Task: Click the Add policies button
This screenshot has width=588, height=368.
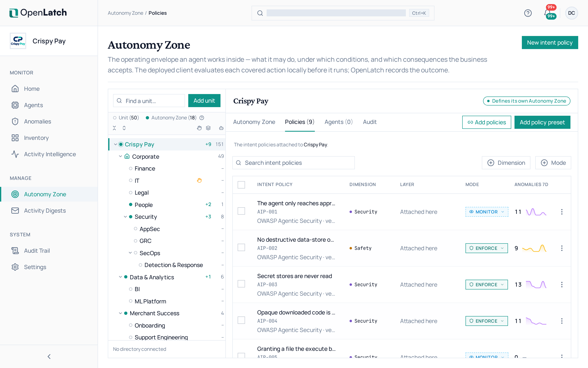Action: tap(487, 122)
